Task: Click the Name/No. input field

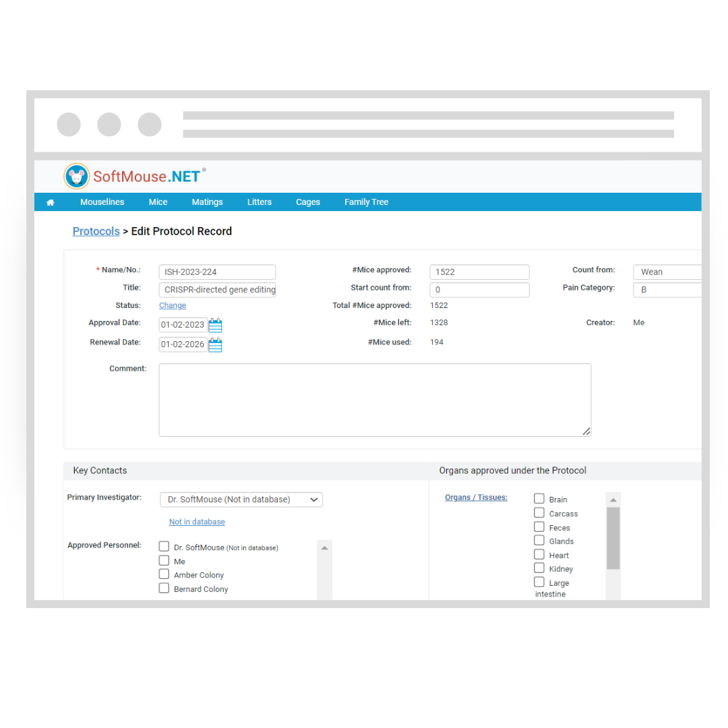Action: (217, 272)
